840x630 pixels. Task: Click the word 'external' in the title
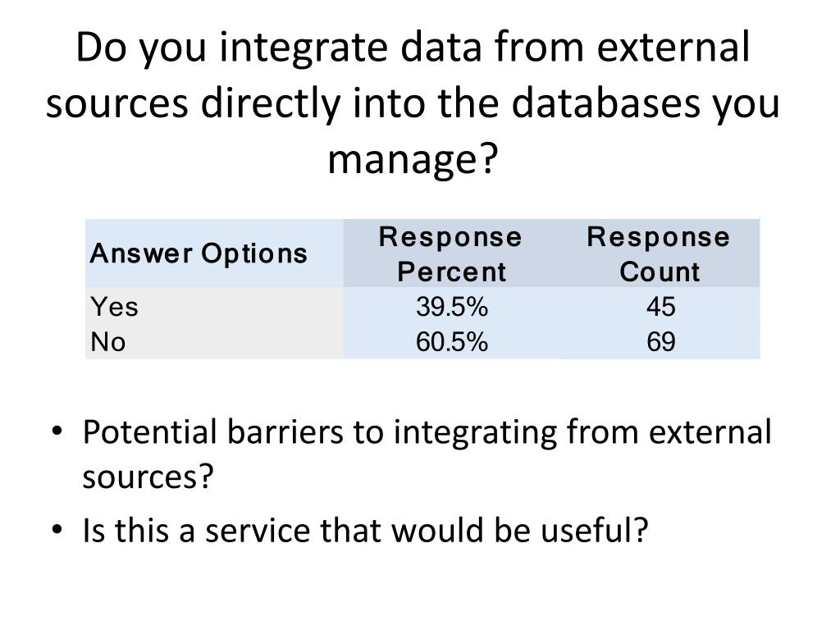click(x=673, y=47)
